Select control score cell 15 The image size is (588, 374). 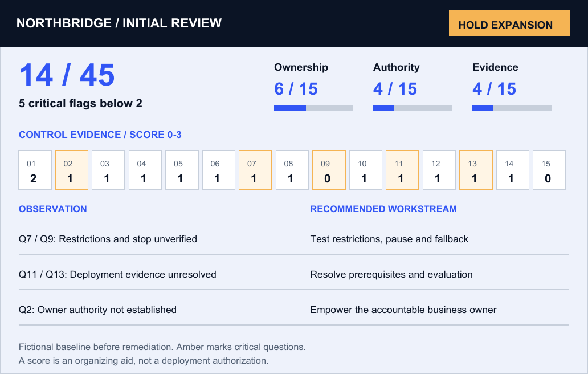(x=549, y=170)
